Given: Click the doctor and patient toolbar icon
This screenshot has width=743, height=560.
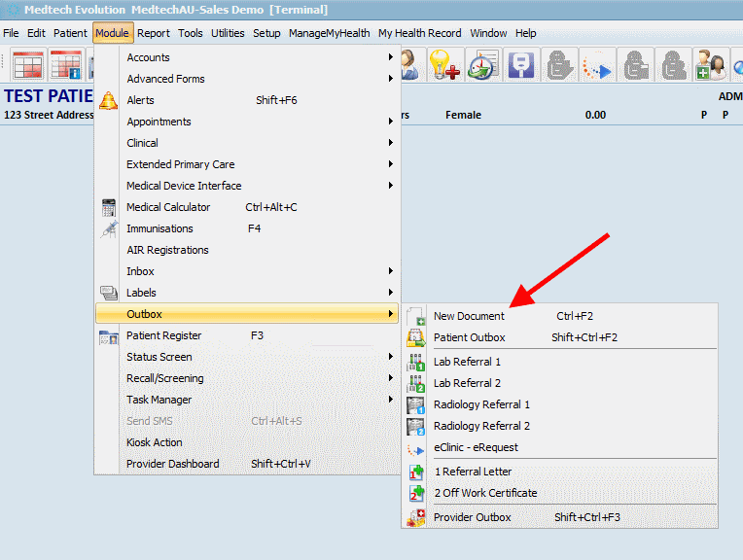Looking at the screenshot, I should click(x=711, y=65).
